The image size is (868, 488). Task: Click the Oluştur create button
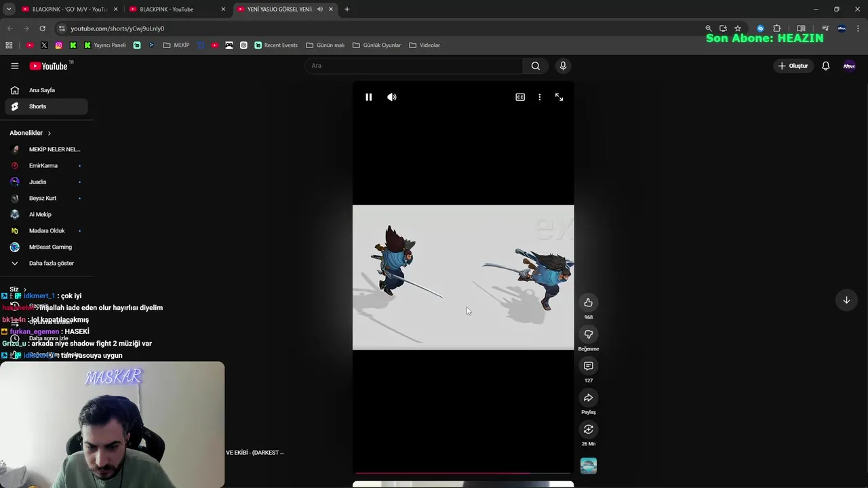click(x=793, y=66)
